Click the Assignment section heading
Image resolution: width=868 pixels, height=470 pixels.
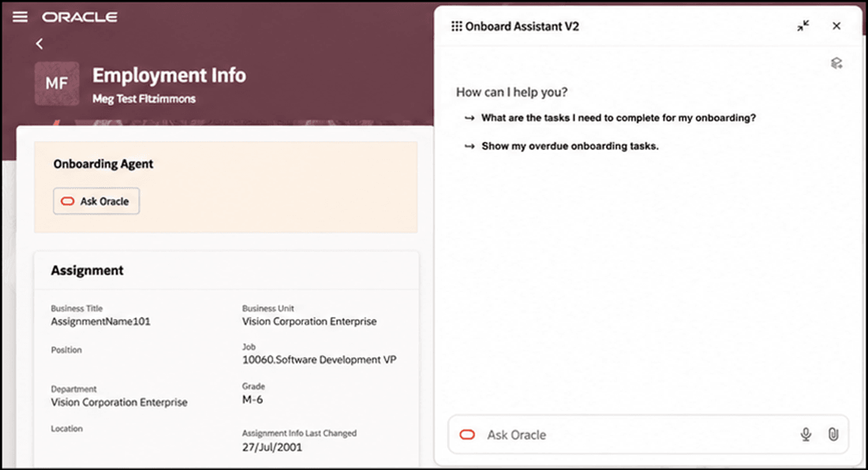(88, 270)
